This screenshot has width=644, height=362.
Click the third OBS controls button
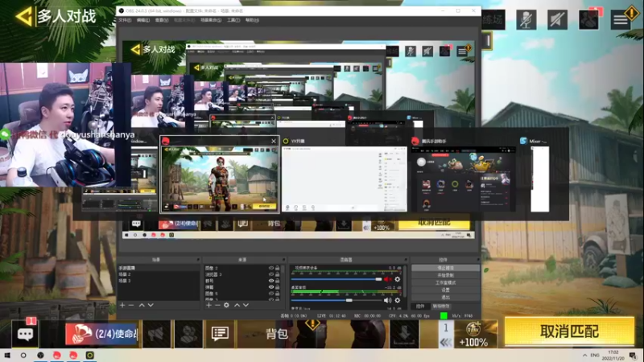coord(445,283)
